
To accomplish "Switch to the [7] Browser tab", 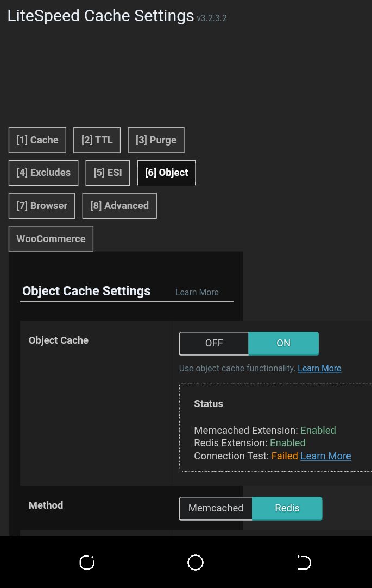I will click(42, 206).
